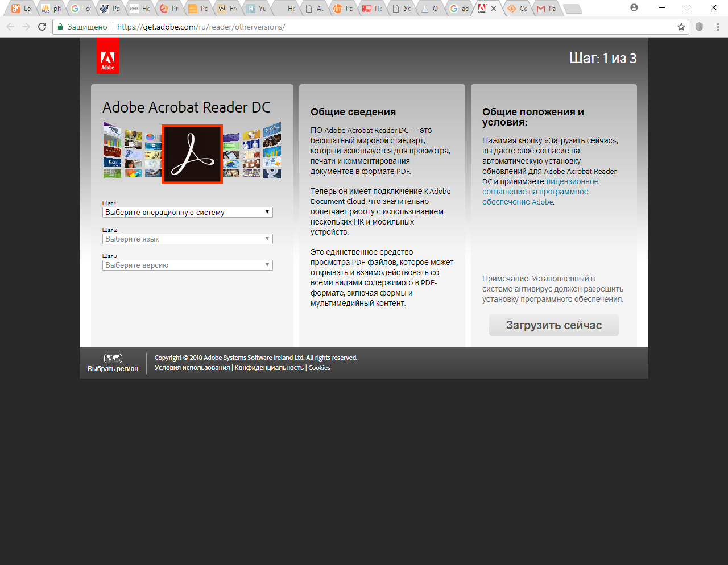
Task: Switch to the orange diamond Cc tab
Action: (x=518, y=9)
